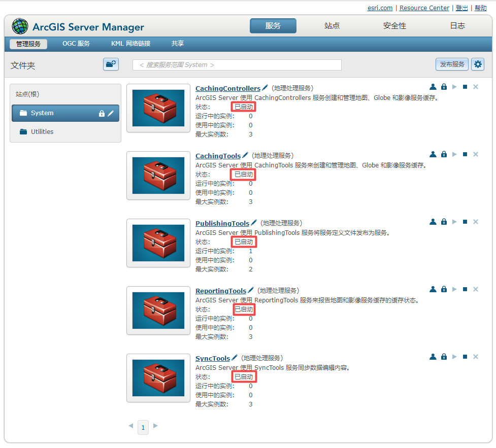Click the new folder icon next to 文件夹

coord(111,64)
